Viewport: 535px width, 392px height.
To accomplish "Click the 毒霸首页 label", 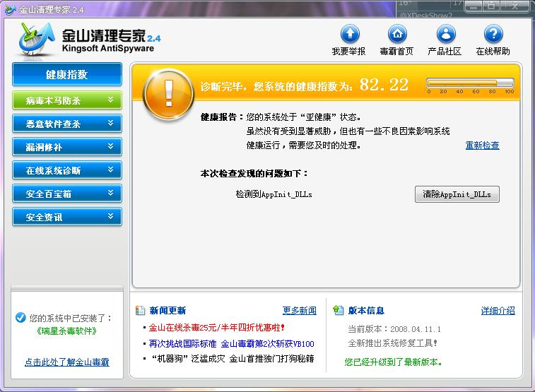I will [x=396, y=52].
